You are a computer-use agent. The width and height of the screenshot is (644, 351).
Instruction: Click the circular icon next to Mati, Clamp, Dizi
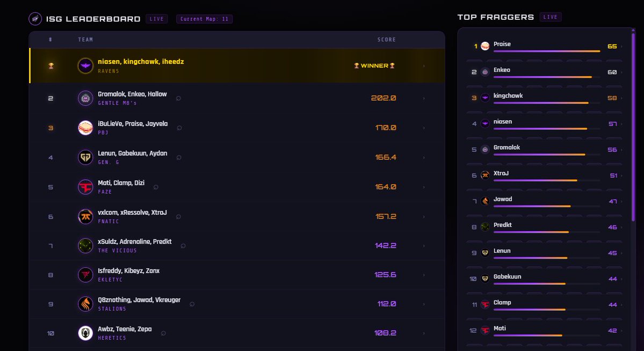[x=156, y=187]
